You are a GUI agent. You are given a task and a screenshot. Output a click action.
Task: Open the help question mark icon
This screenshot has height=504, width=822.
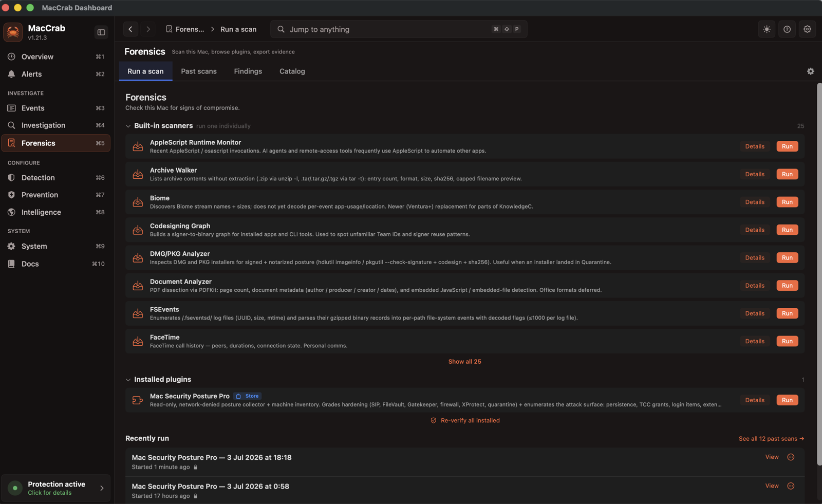(x=787, y=29)
